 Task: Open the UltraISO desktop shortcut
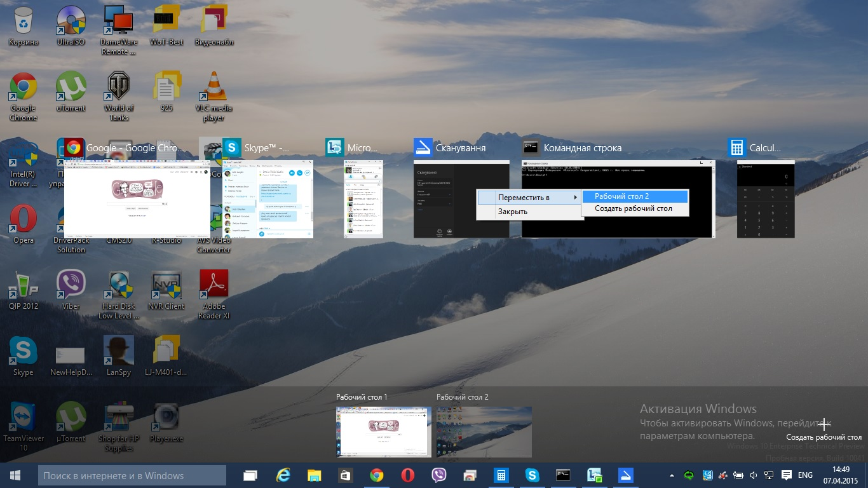pyautogui.click(x=71, y=26)
